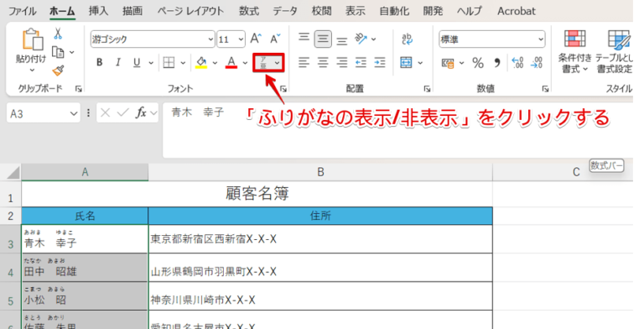
Task: Switch to the ページ レイアウト tab
Action: tap(190, 11)
